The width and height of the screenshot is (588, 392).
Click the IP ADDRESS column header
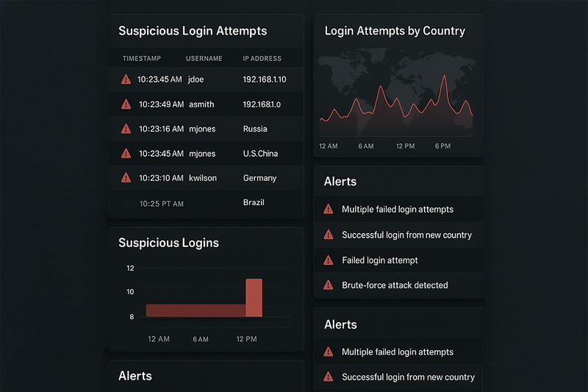(262, 58)
